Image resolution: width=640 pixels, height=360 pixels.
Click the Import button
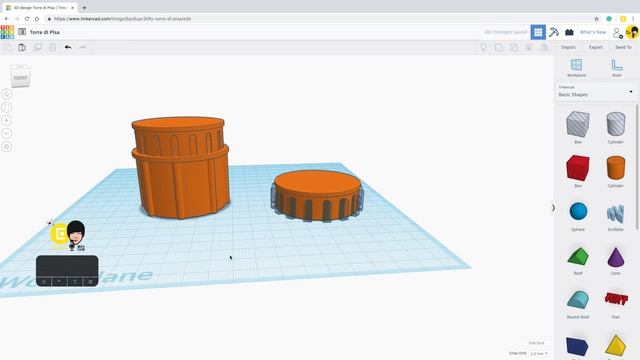pyautogui.click(x=568, y=47)
